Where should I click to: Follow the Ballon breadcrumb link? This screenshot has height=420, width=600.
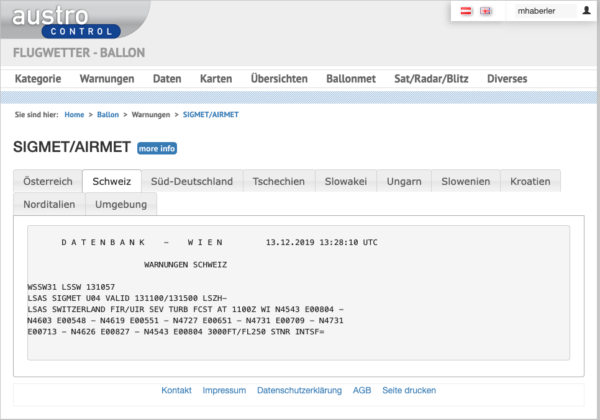tap(108, 114)
